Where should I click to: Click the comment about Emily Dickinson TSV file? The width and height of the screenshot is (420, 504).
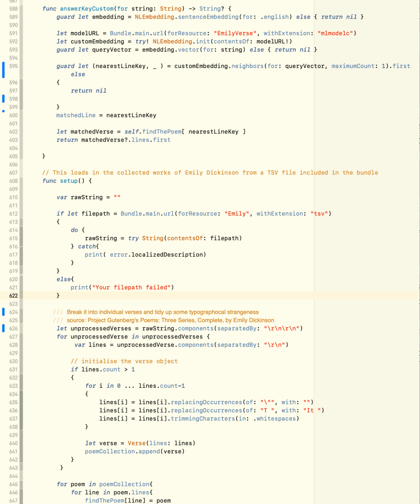click(210, 172)
